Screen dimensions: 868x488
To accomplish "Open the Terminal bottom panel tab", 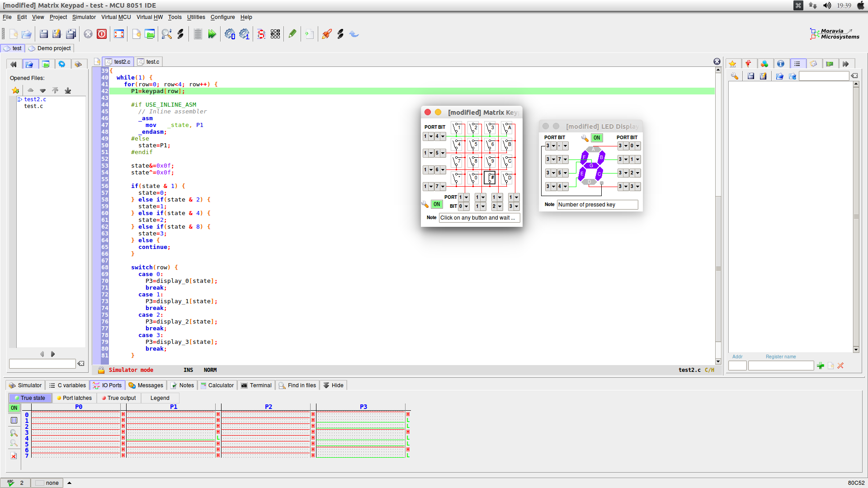I will [x=256, y=385].
